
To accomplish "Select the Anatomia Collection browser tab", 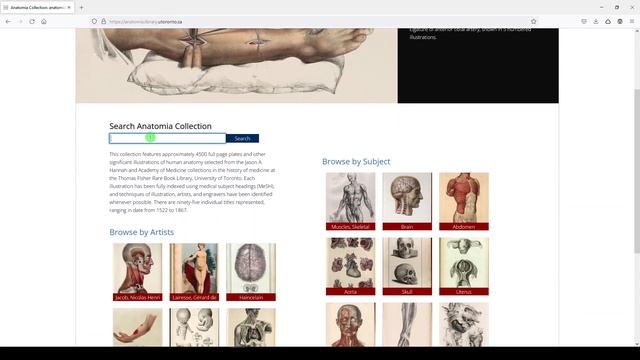I will [37, 7].
